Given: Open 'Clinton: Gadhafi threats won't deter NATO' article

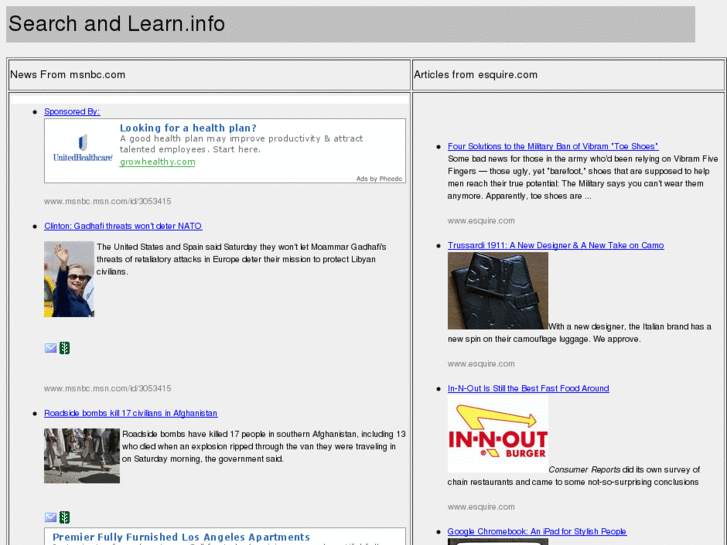Looking at the screenshot, I should [123, 226].
